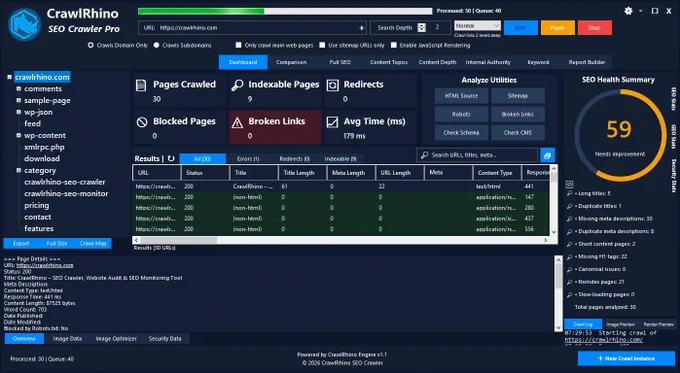The height and width of the screenshot is (373, 680).
Task: Click the blue icon button beside search box
Action: [547, 155]
